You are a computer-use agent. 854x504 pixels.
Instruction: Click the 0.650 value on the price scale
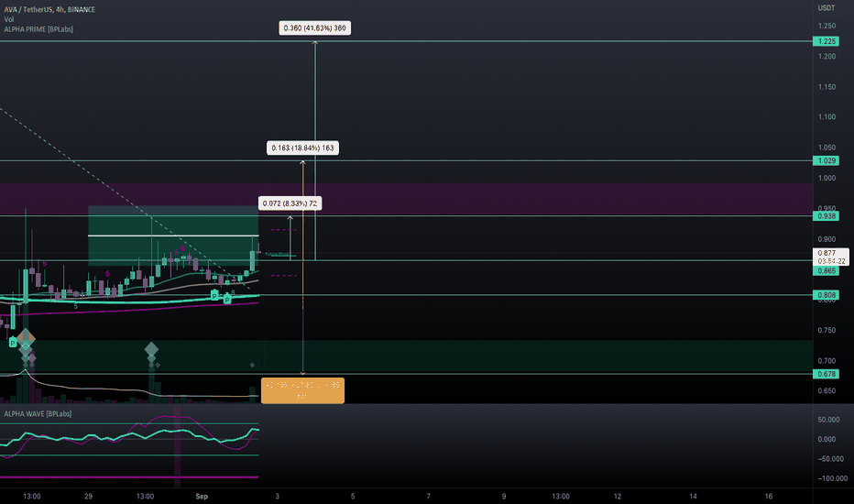[827, 390]
